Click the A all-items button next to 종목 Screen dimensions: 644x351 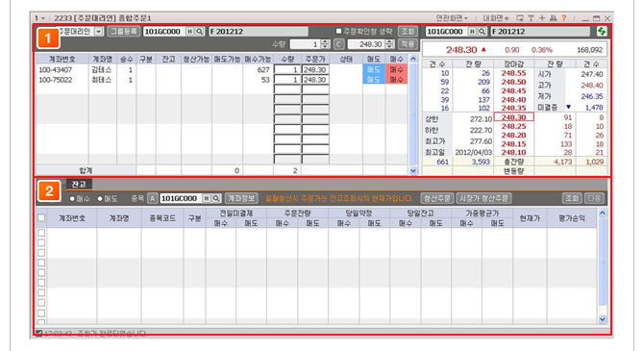[x=152, y=198]
